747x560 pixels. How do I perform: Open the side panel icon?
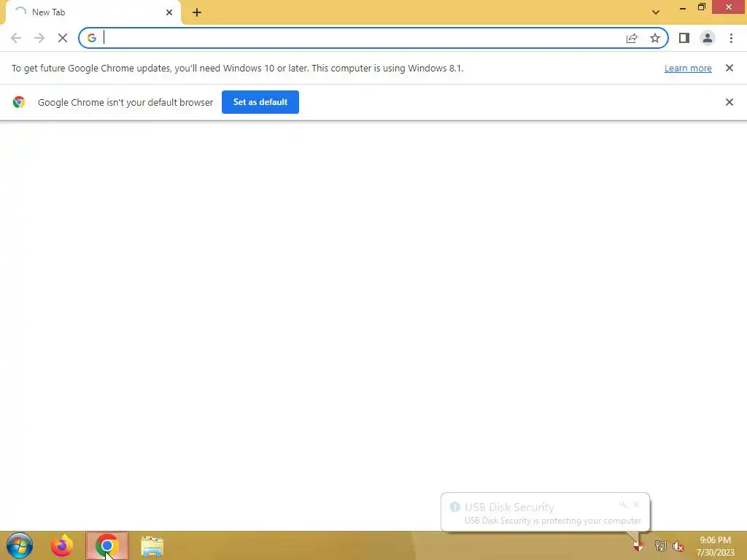(x=684, y=38)
